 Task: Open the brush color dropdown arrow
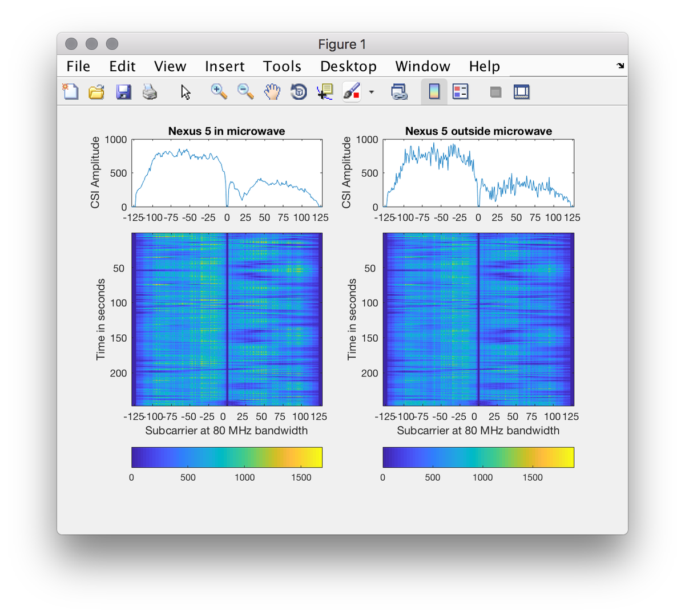(x=372, y=91)
